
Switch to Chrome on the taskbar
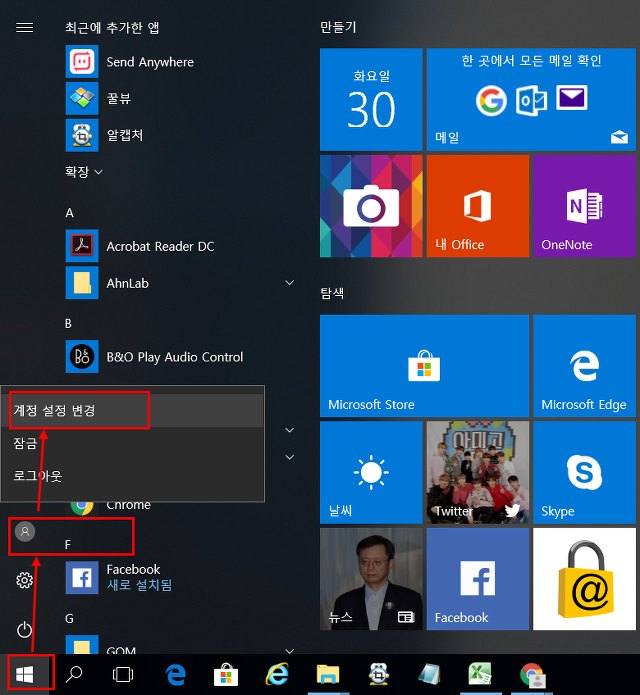531,674
